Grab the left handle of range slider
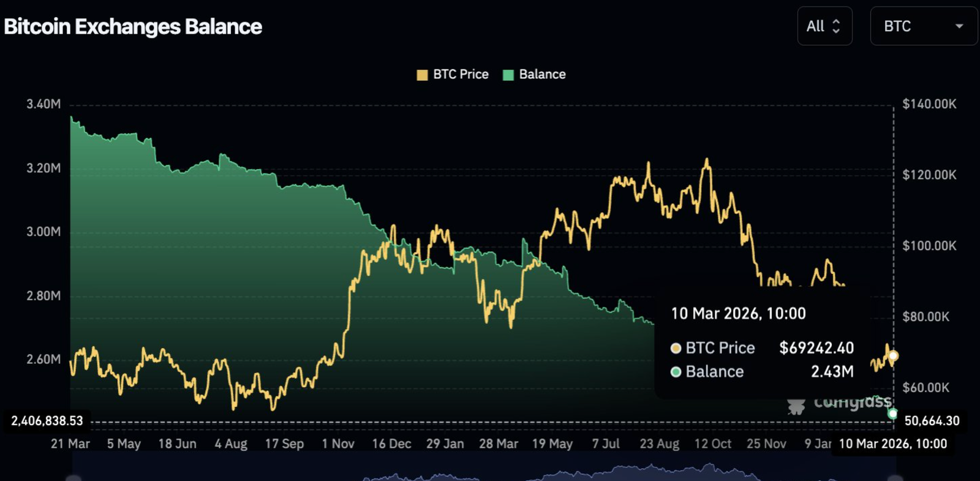Screen dimensions: 980x481 73,478
